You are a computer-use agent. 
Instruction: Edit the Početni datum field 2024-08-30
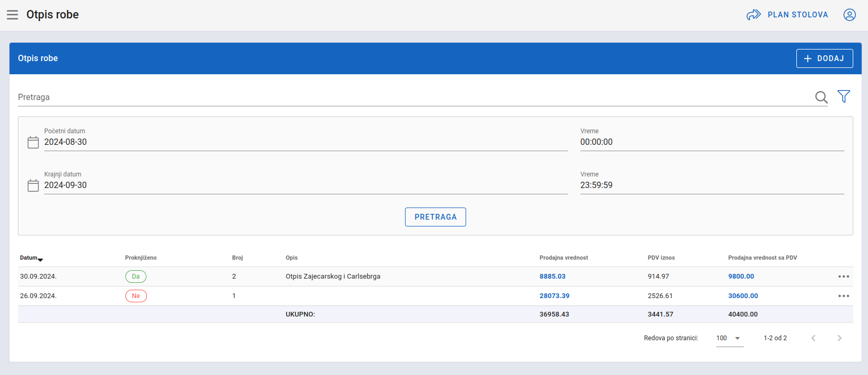click(305, 142)
